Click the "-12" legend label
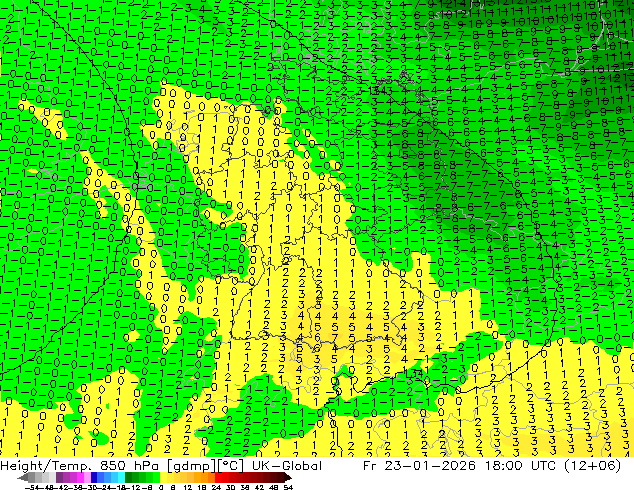Screen dimensions: 634x490 tap(134, 487)
